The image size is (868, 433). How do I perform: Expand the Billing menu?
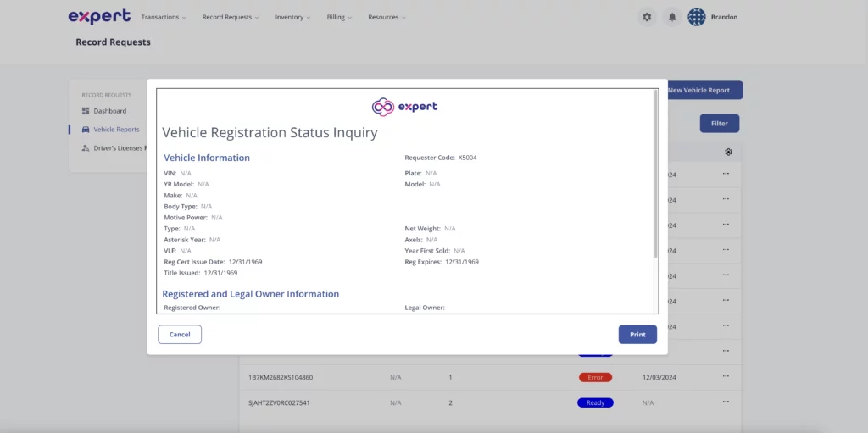pyautogui.click(x=339, y=17)
